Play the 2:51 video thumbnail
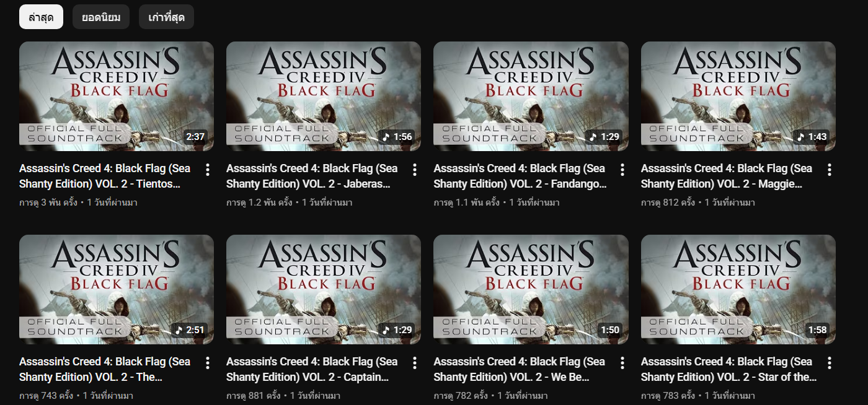The height and width of the screenshot is (405, 868). (117, 289)
